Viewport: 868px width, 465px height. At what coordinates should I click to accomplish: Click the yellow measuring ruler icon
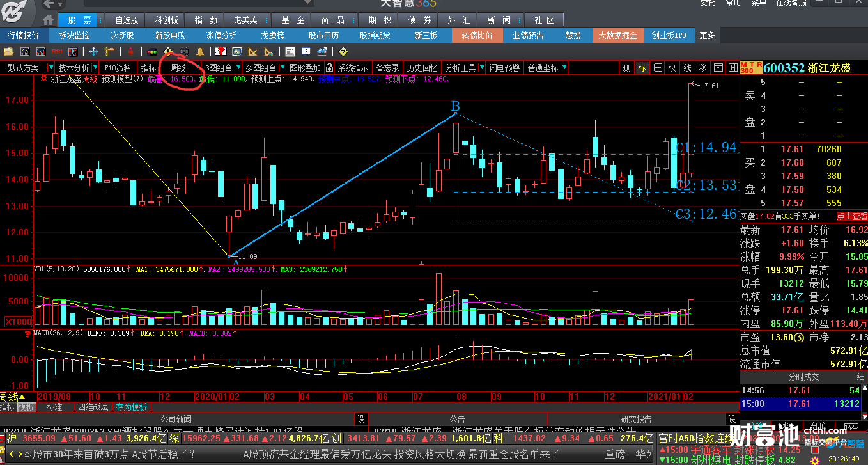109,51
